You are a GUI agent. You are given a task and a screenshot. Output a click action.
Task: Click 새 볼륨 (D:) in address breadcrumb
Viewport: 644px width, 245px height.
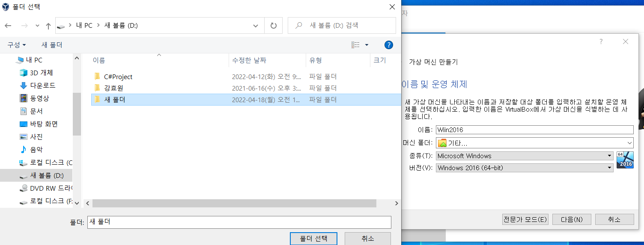tap(121, 26)
